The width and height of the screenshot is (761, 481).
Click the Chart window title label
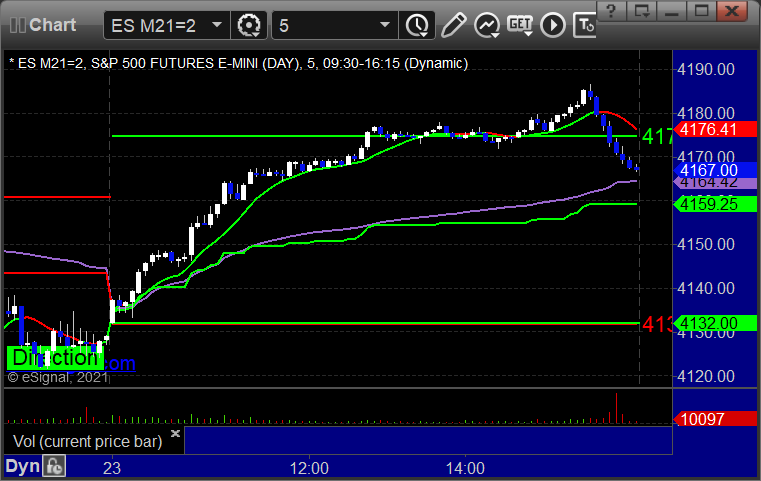coord(52,25)
